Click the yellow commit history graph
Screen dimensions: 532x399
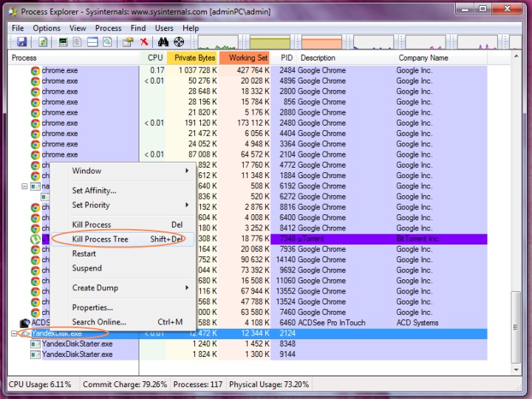(x=270, y=42)
